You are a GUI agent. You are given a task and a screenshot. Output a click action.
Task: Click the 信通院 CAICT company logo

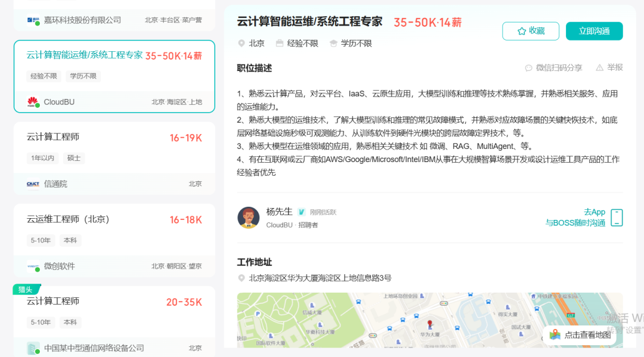[x=33, y=184]
